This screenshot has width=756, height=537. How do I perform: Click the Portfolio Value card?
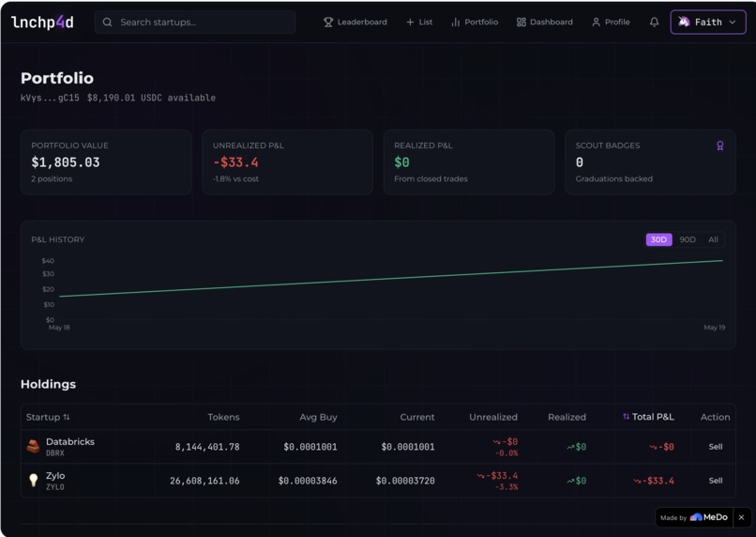[x=106, y=162]
